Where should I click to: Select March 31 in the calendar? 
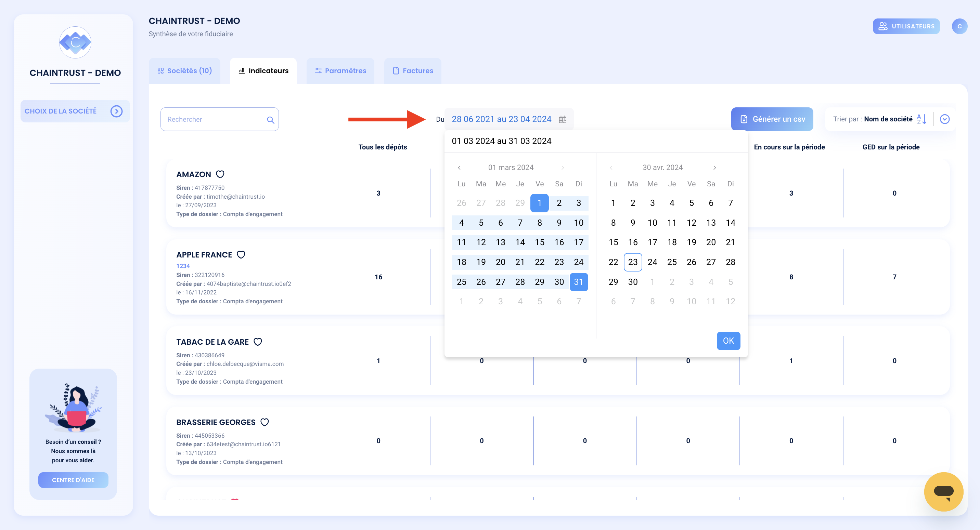(x=578, y=282)
